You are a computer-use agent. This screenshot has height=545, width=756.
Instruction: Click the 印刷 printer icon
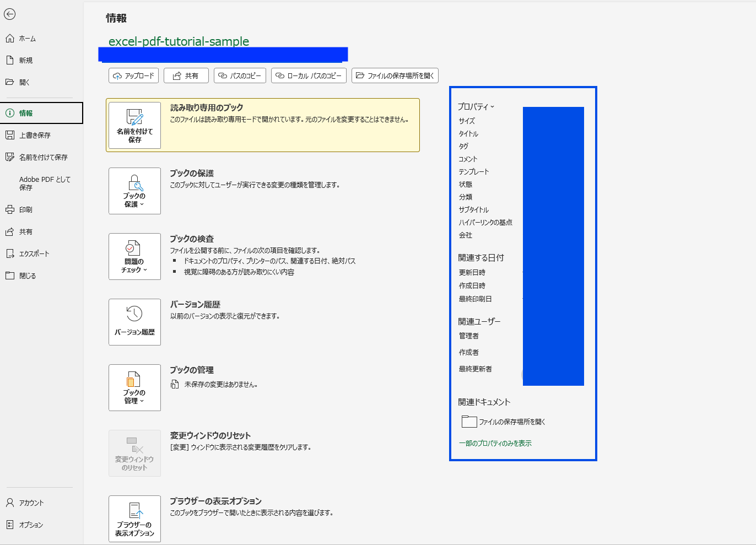pos(10,209)
